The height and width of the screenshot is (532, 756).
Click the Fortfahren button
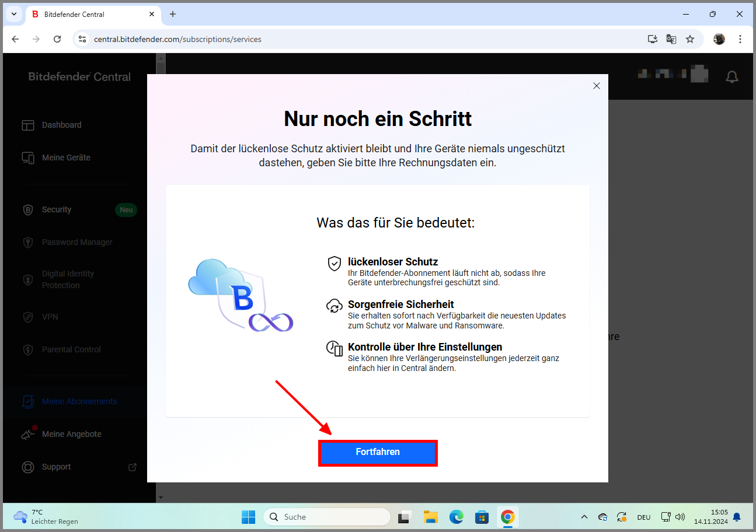pos(378,453)
